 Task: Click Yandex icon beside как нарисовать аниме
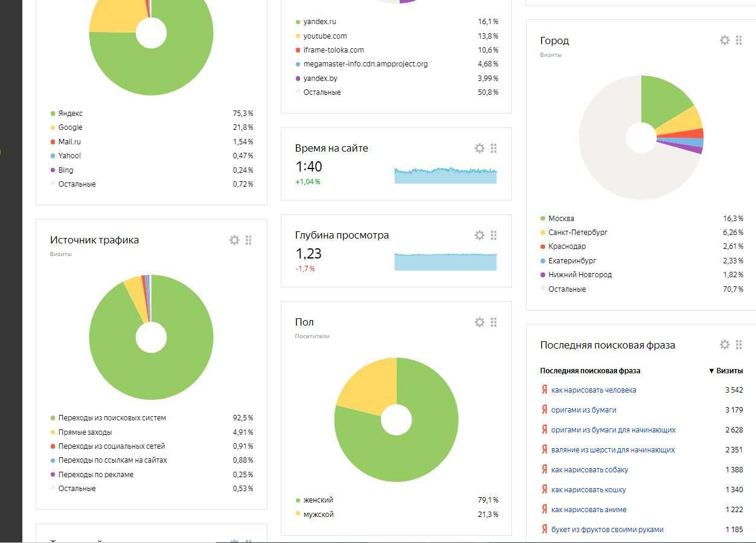544,509
